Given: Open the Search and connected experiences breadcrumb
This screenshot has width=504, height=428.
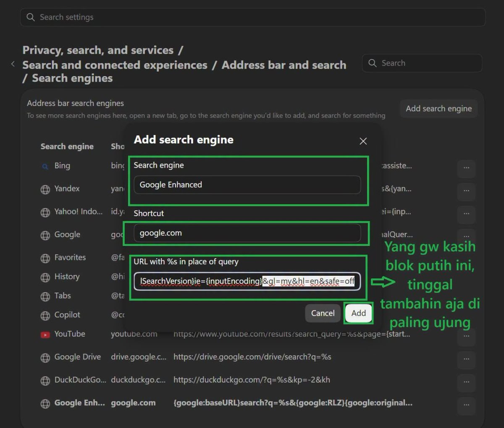Looking at the screenshot, I should point(115,65).
